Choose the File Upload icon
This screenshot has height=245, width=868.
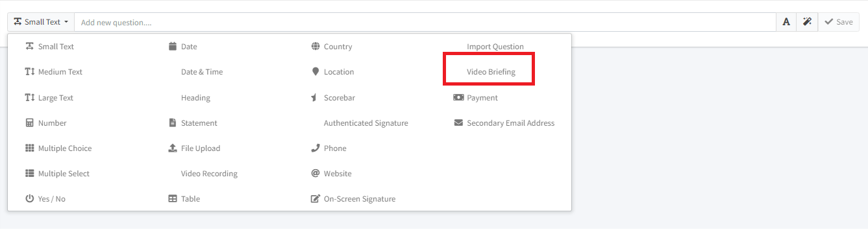[x=173, y=148]
